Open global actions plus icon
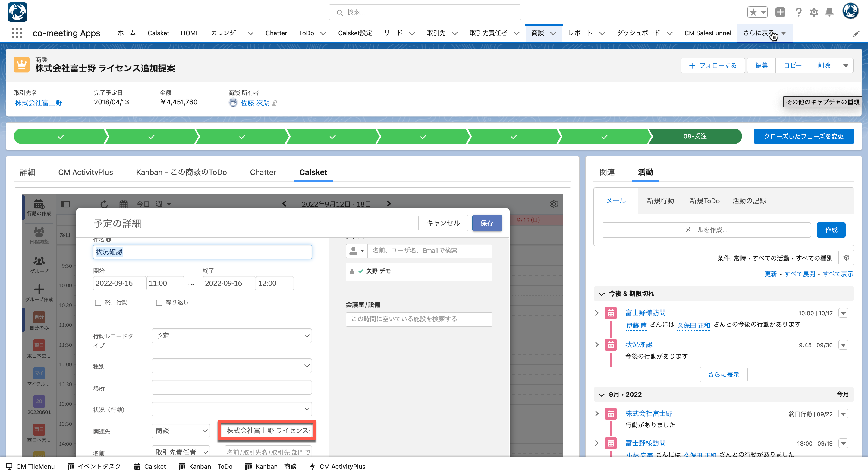 point(780,12)
